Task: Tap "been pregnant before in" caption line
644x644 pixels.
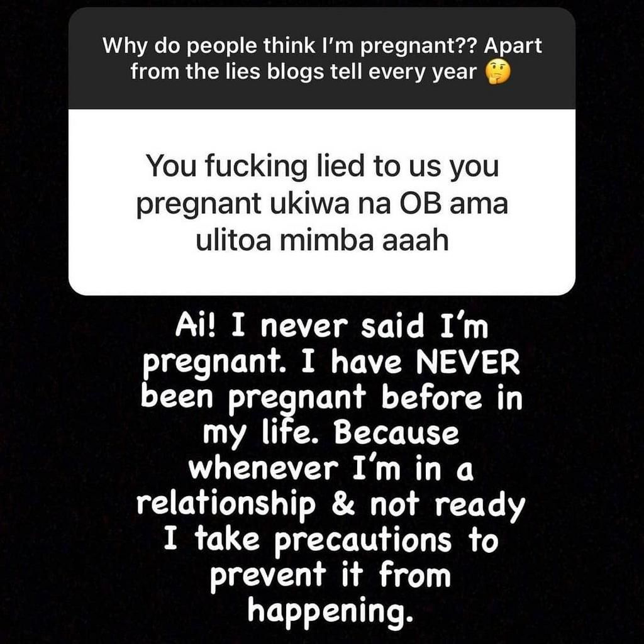Action: point(331,399)
